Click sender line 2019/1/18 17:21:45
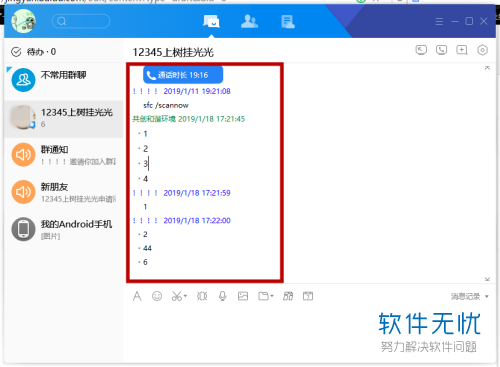The image size is (500, 367). click(189, 119)
